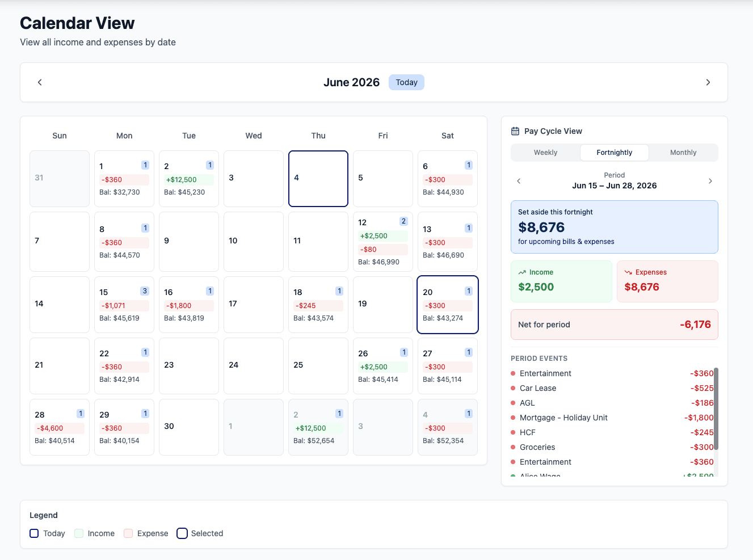753x560 pixels.
Task: Click the Groceries period event
Action: [612, 447]
